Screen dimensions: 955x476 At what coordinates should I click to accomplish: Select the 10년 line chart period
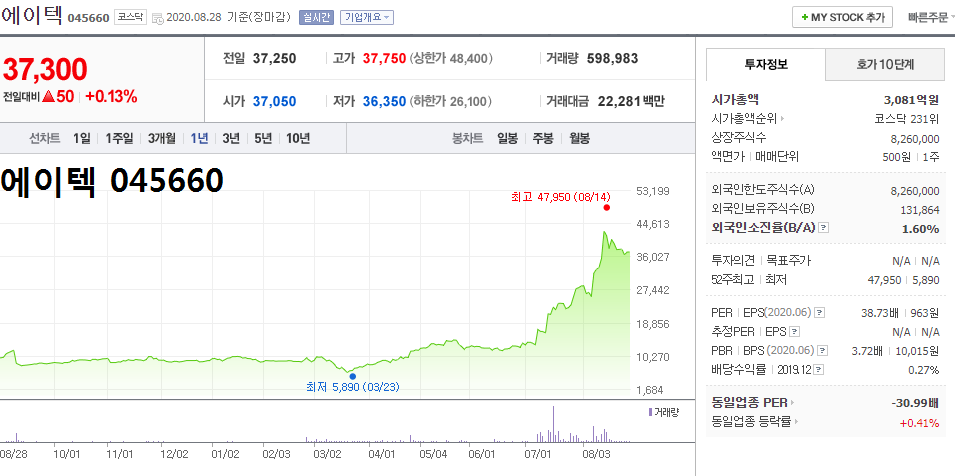298,138
